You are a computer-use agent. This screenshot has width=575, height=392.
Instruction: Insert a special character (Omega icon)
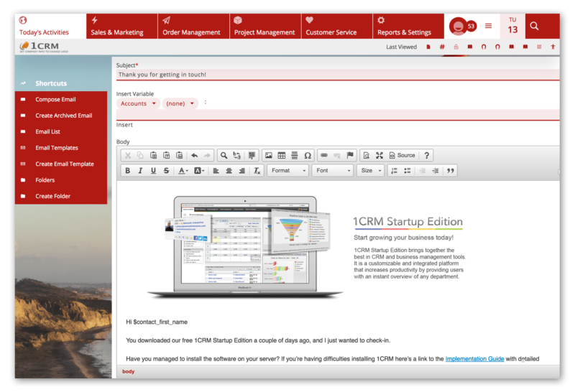[x=308, y=155]
